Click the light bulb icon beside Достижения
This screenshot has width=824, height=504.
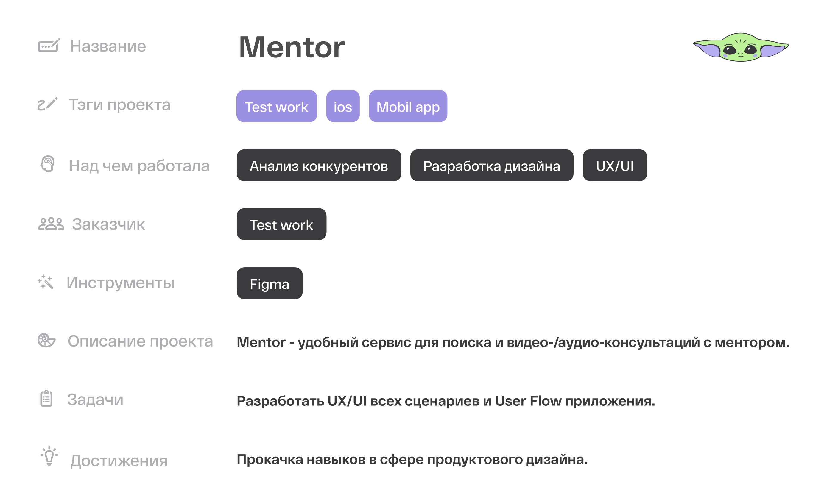(49, 456)
